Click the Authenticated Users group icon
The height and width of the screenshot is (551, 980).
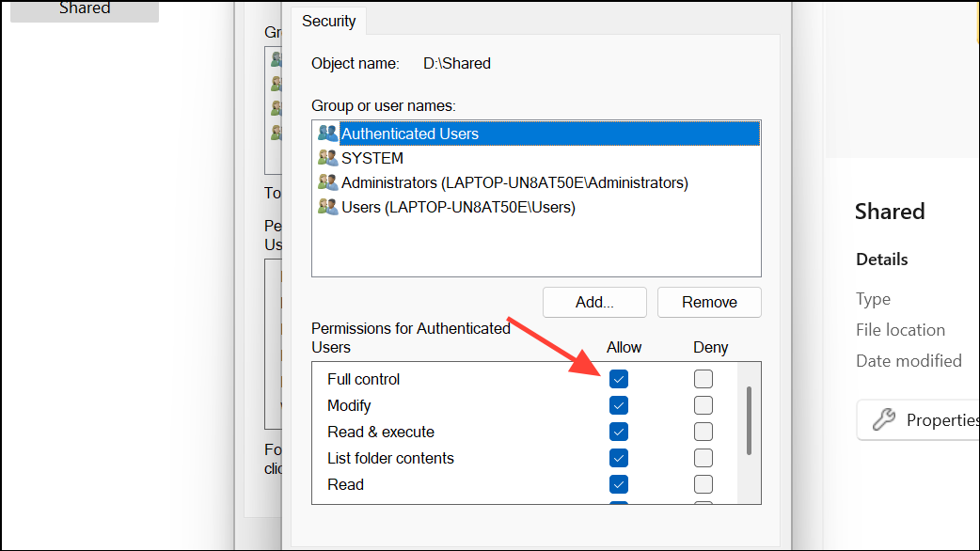[x=327, y=134]
